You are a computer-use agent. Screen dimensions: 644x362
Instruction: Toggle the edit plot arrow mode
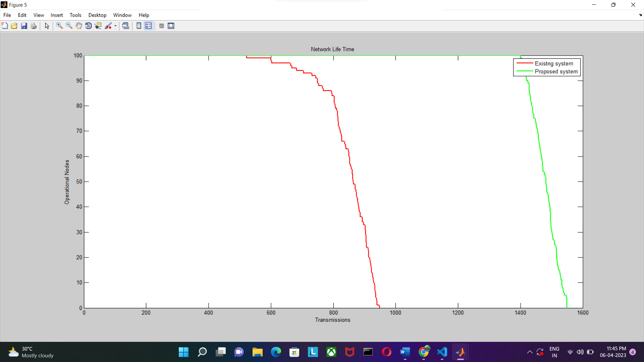[x=47, y=25]
